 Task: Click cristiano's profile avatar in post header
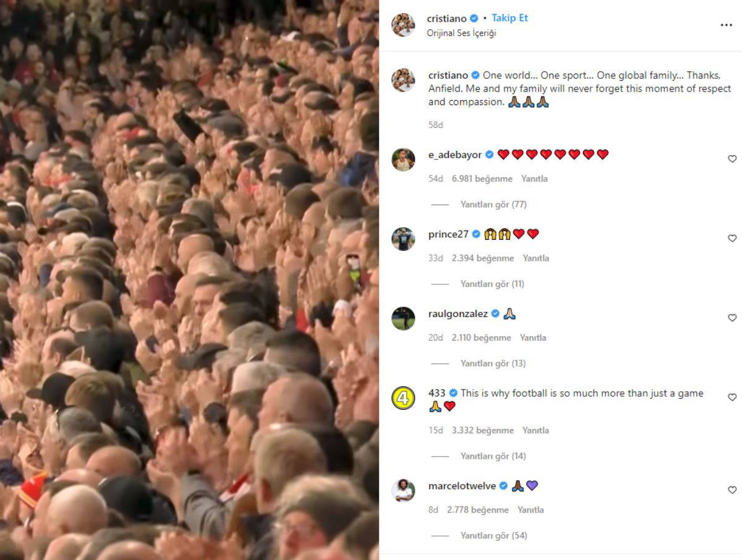click(403, 25)
